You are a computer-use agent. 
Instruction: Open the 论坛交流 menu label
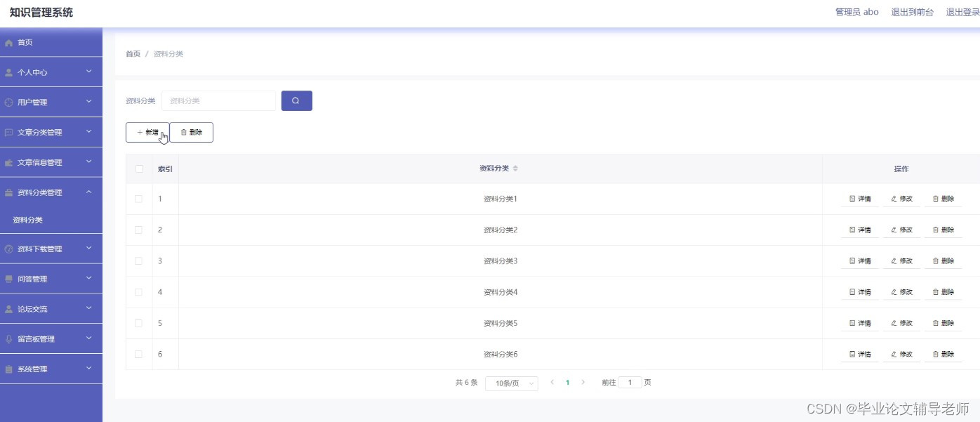coord(32,309)
